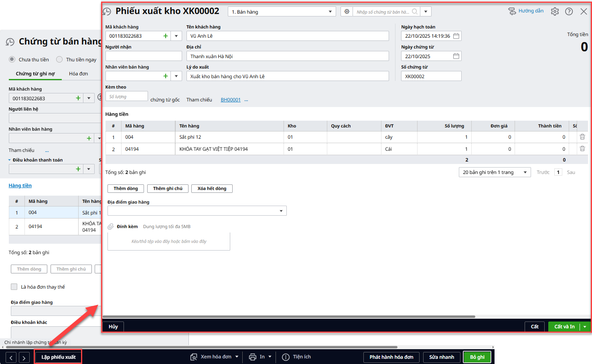Tick Là hóa đơn thay thế checkbox
592x364 pixels.
pos(14,287)
